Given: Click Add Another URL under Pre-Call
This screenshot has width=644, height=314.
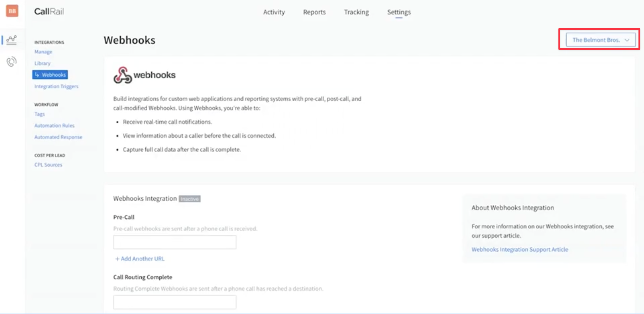Looking at the screenshot, I should coord(140,259).
